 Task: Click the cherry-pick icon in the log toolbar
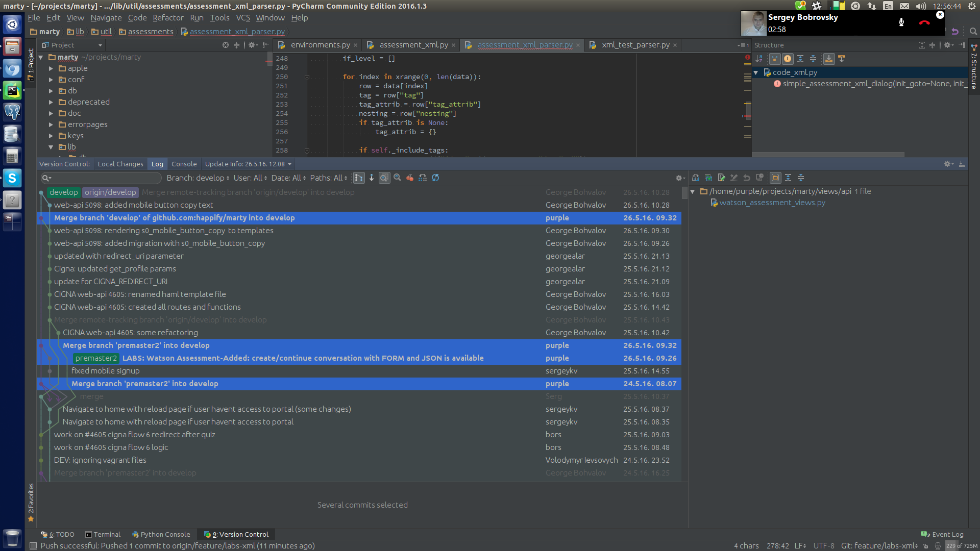click(x=410, y=178)
